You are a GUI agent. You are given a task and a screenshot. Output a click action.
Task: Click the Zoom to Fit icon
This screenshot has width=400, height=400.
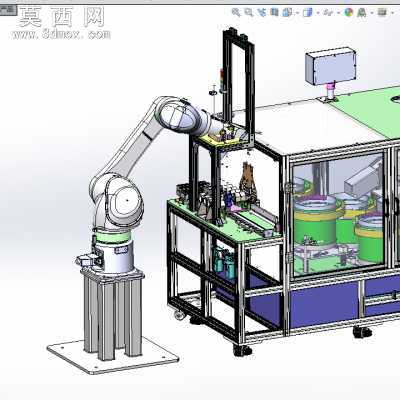[236, 13]
